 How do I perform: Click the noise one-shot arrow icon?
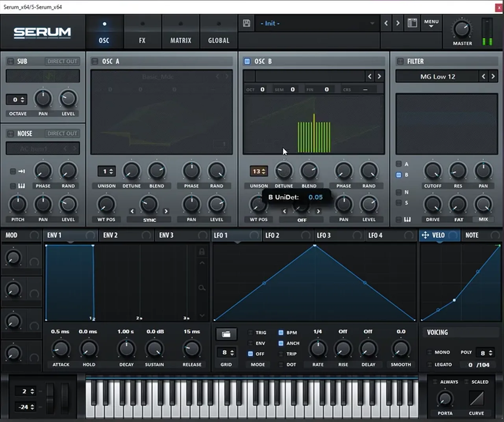pyautogui.click(x=22, y=171)
